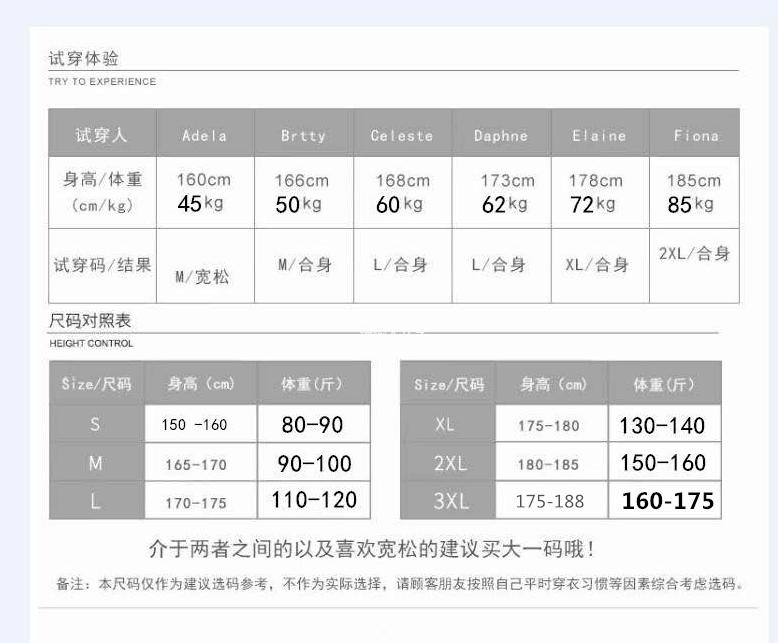Viewport: 778px width, 643px height.
Task: Click the 165-170 height cell
Action: 201,462
